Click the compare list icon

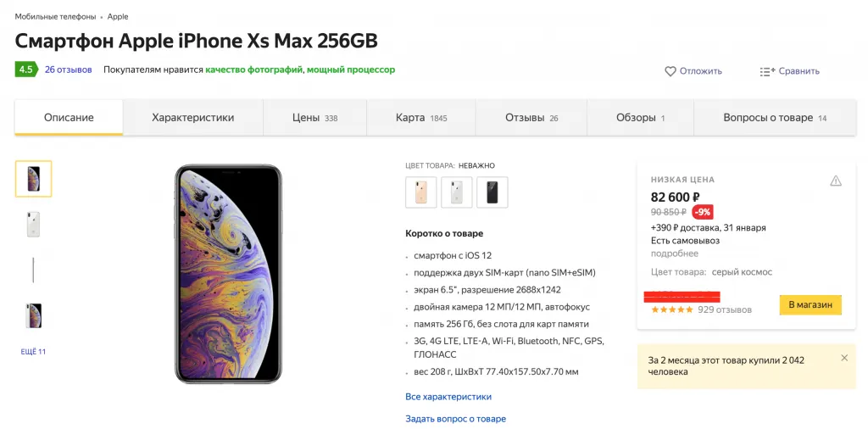pyautogui.click(x=767, y=71)
